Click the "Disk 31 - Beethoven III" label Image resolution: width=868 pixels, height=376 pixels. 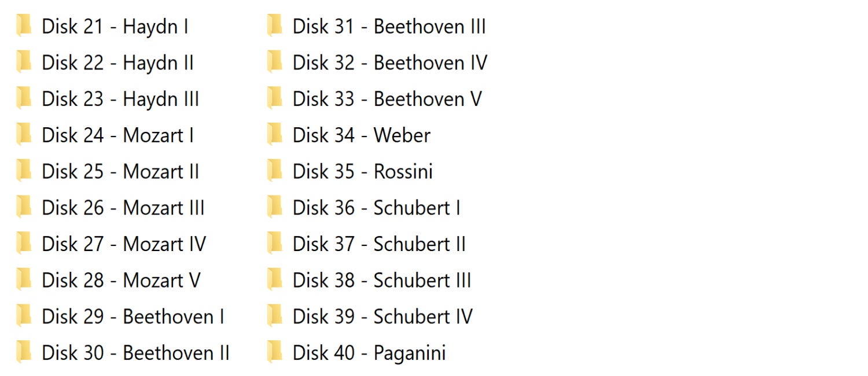[389, 27]
